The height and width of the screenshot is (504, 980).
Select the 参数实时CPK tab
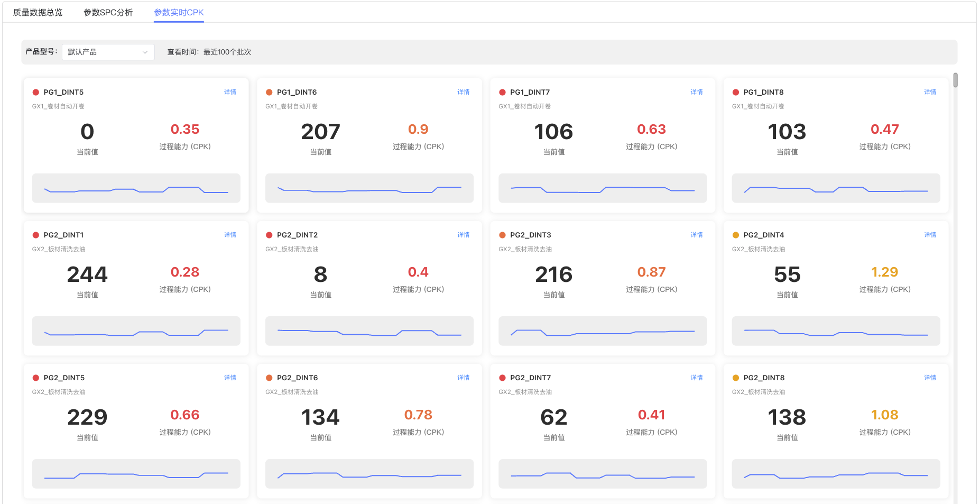[179, 12]
